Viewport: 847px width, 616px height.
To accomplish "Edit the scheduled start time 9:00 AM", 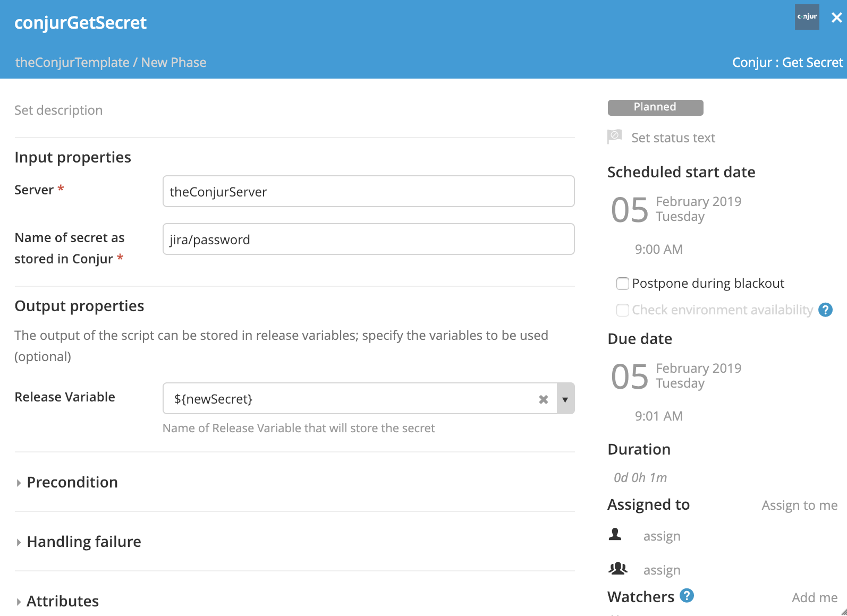I will point(659,250).
